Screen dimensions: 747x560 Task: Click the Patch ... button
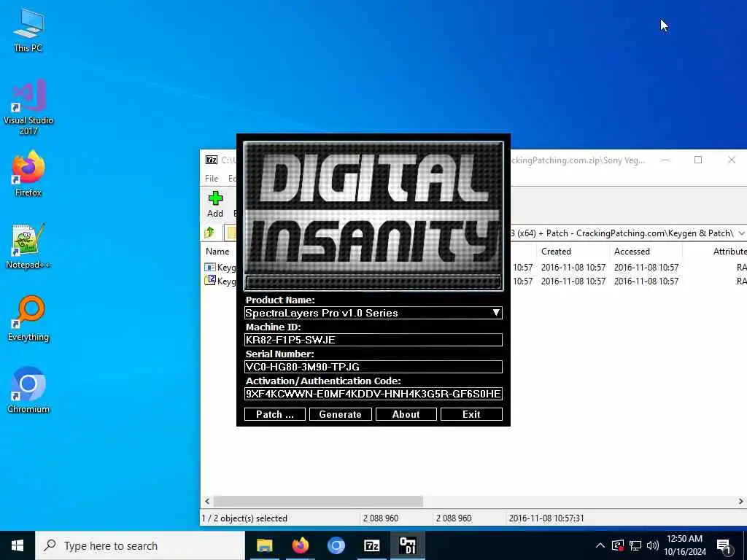tap(275, 414)
